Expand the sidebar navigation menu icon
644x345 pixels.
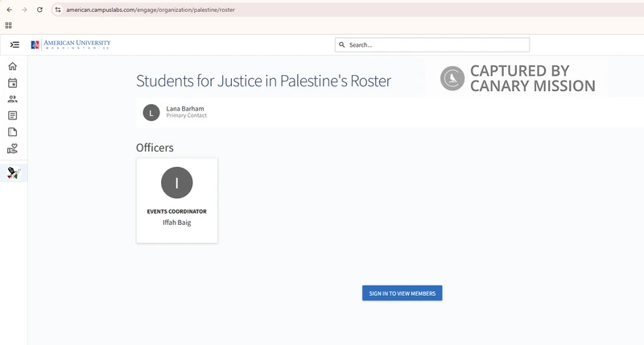14,44
